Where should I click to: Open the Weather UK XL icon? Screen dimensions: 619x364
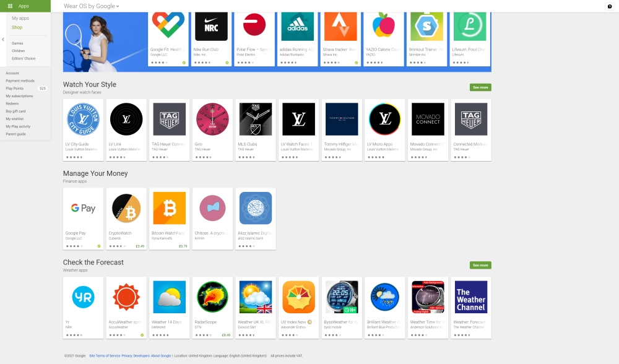coord(256,297)
